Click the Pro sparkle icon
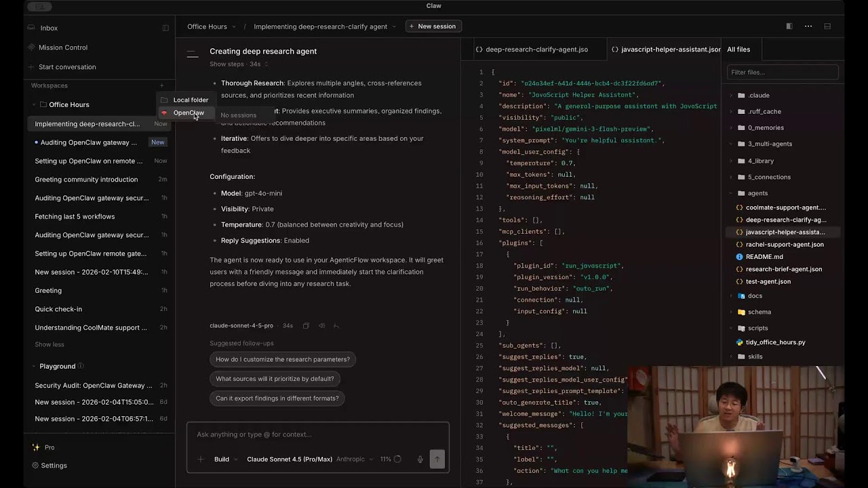868x488 pixels. coord(36,447)
